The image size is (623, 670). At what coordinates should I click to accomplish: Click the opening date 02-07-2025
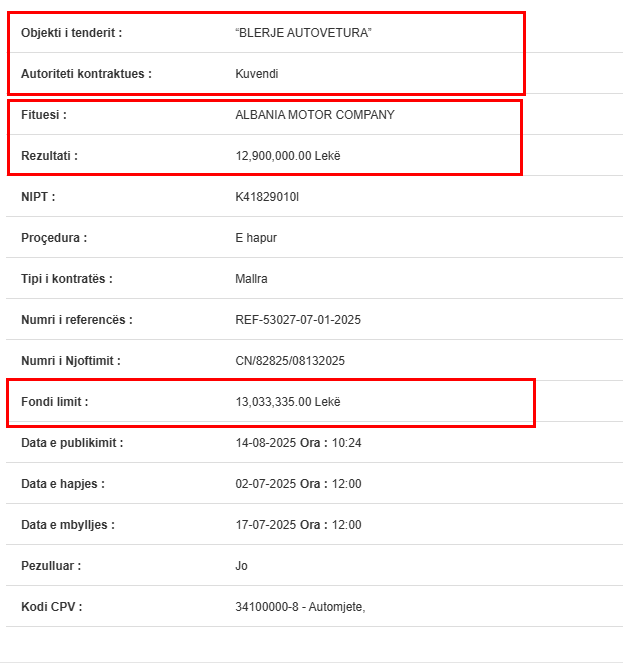tap(263, 484)
